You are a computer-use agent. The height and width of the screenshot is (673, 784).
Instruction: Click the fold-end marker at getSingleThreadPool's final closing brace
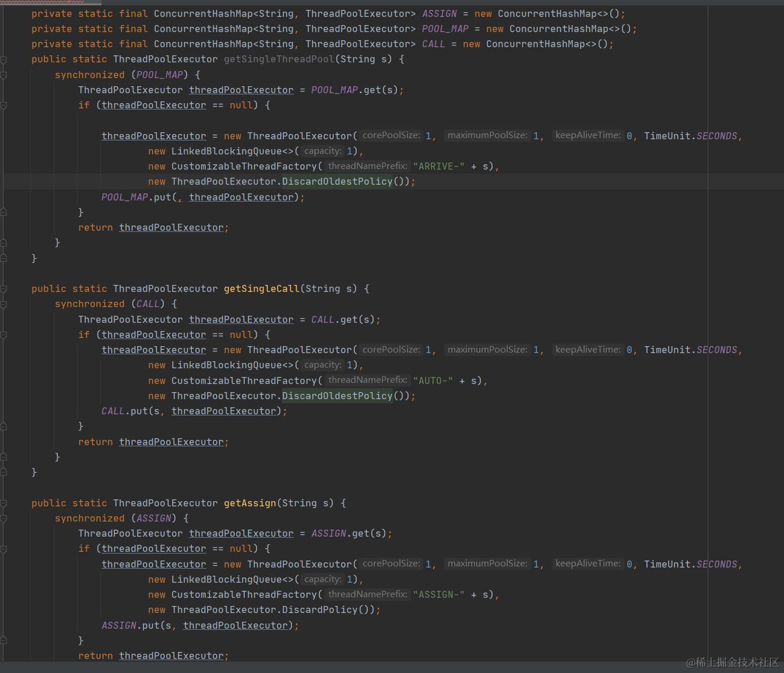(x=3, y=258)
